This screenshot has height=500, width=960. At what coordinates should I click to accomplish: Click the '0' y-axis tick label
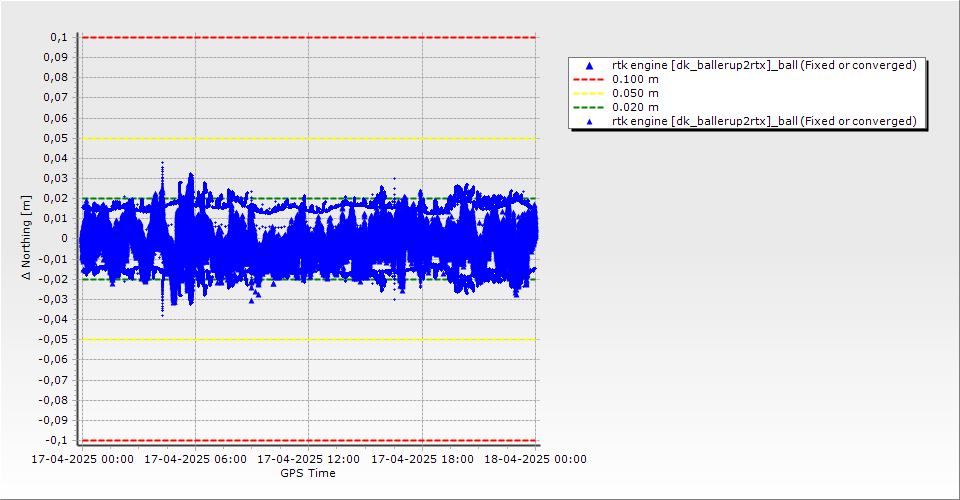[65, 239]
